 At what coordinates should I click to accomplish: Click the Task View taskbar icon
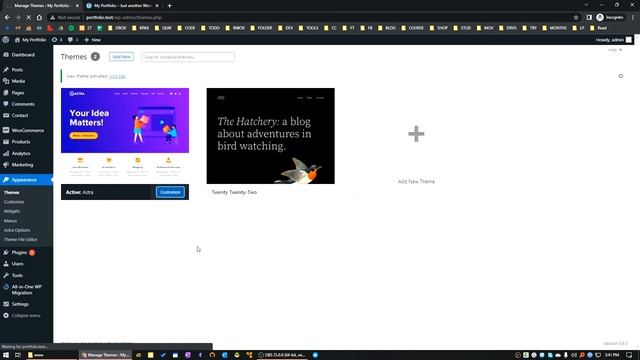(x=18, y=355)
